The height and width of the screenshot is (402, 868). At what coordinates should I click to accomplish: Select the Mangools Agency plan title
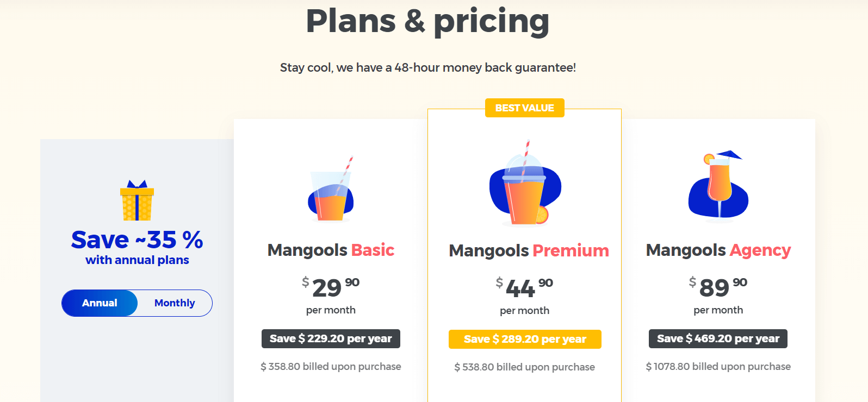718,250
